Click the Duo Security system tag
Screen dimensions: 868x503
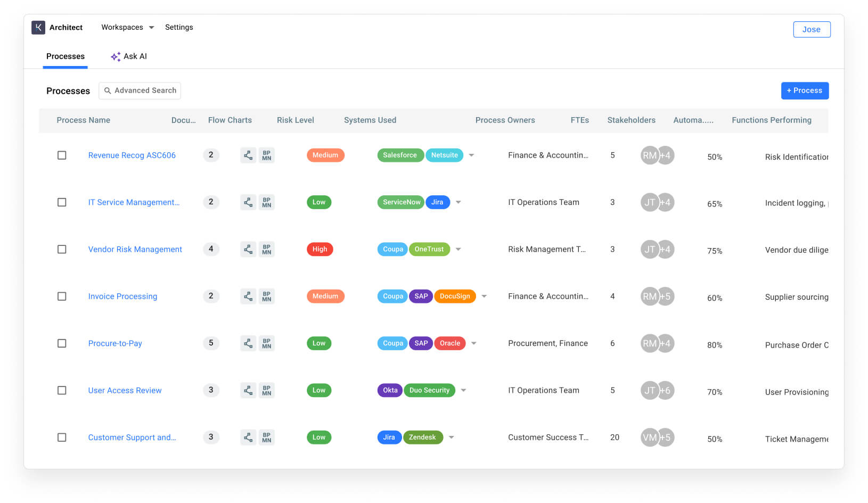(x=429, y=390)
